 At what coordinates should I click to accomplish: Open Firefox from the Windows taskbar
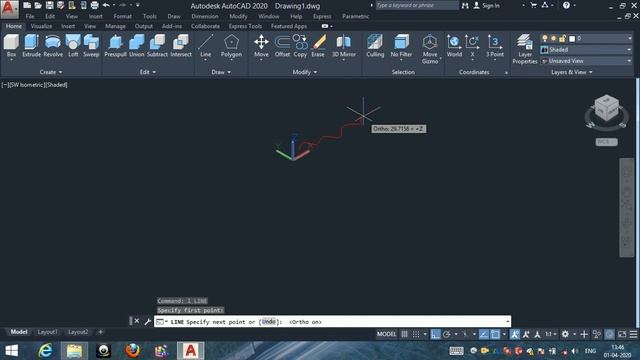[x=132, y=351]
